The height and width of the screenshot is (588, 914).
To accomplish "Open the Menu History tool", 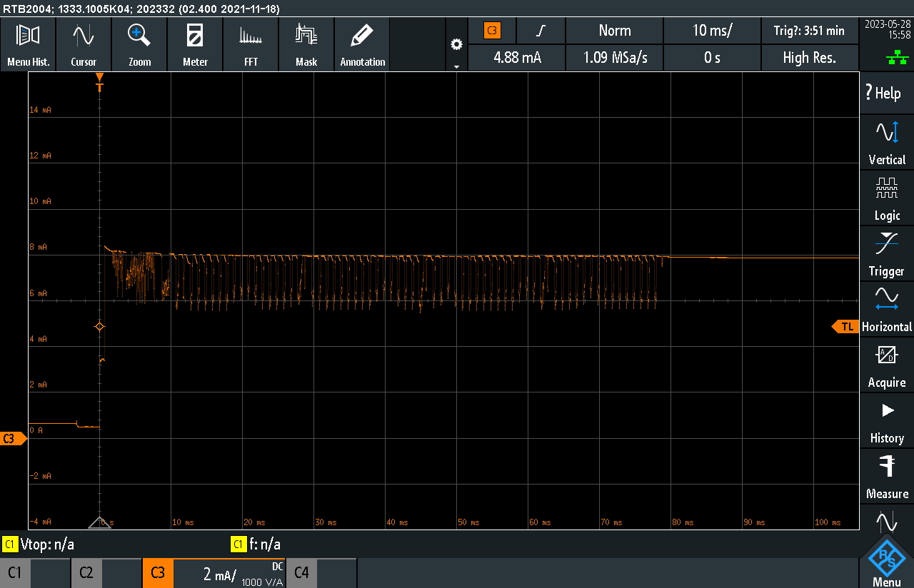I will coord(28,44).
